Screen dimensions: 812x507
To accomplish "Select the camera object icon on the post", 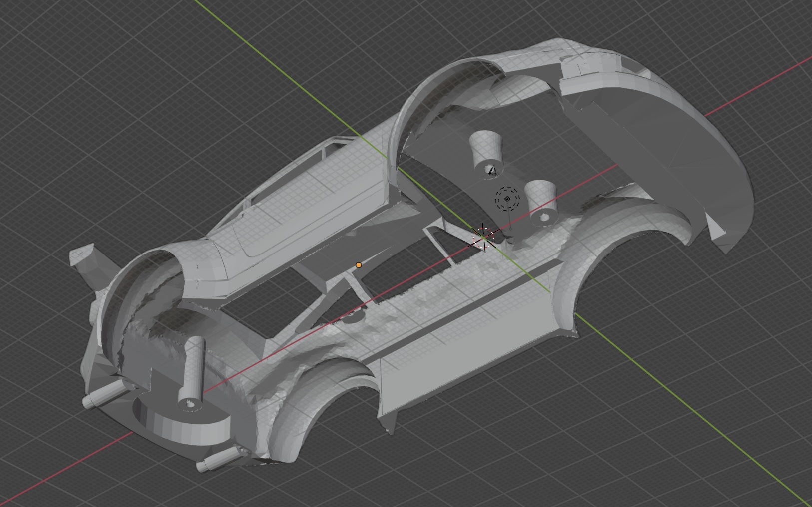I will coord(493,171).
